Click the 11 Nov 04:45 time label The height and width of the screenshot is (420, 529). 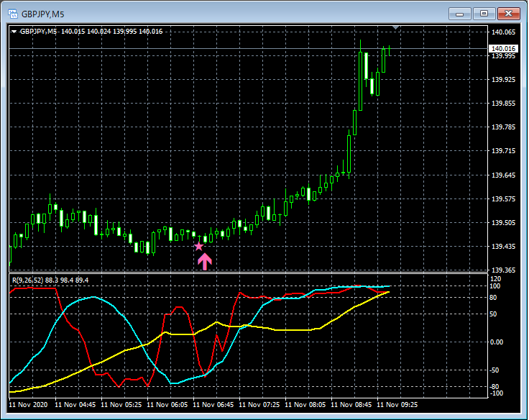75,404
